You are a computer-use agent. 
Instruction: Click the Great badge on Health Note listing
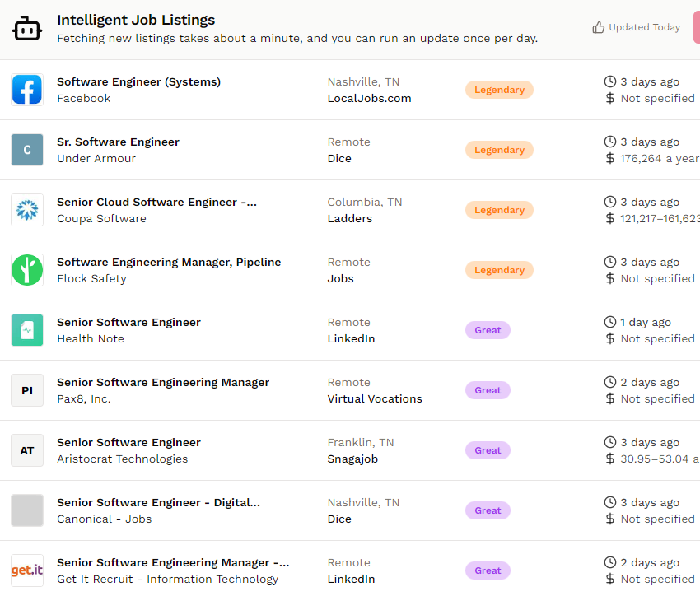tap(488, 330)
